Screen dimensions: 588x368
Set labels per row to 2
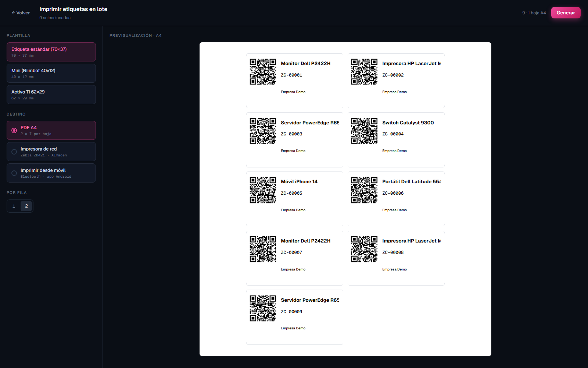(x=26, y=206)
